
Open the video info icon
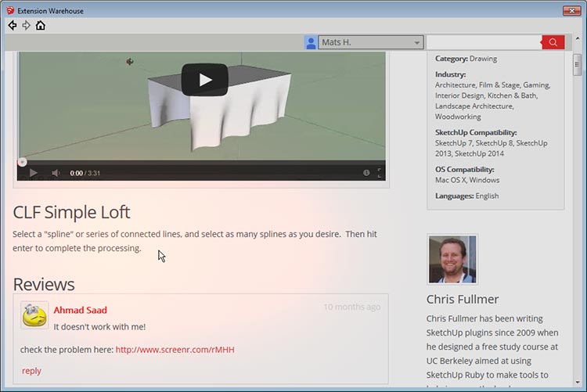click(366, 173)
